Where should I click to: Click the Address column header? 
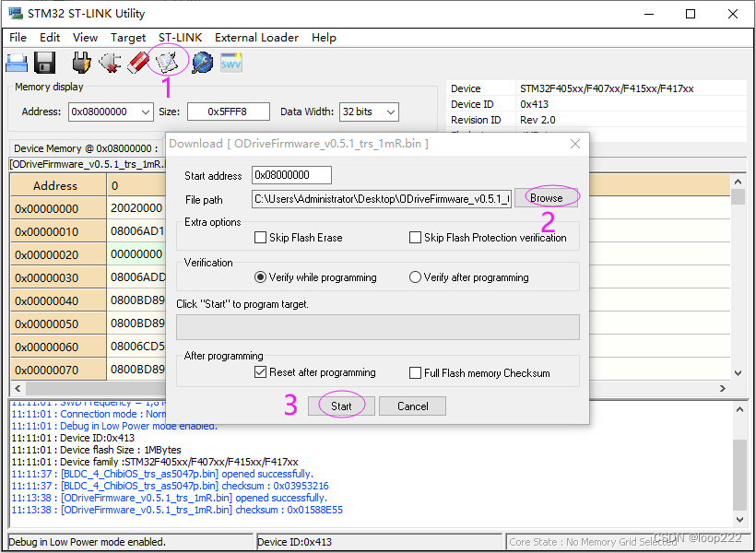coord(58,185)
